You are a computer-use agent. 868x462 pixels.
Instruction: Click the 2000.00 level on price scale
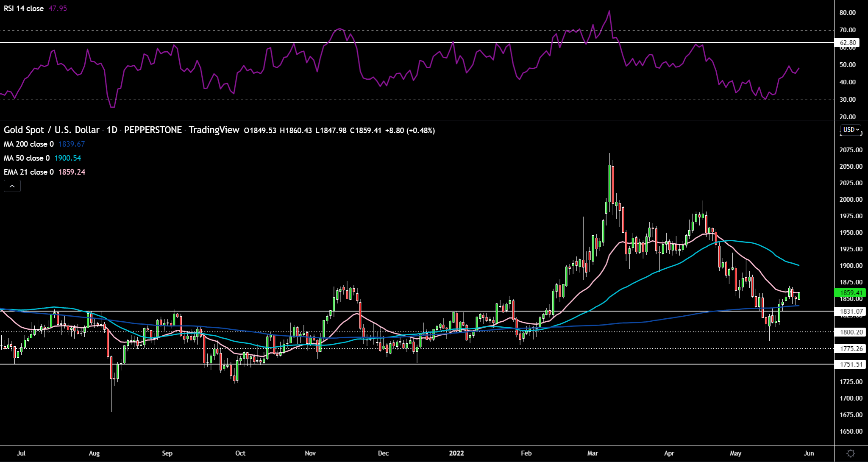[851, 200]
